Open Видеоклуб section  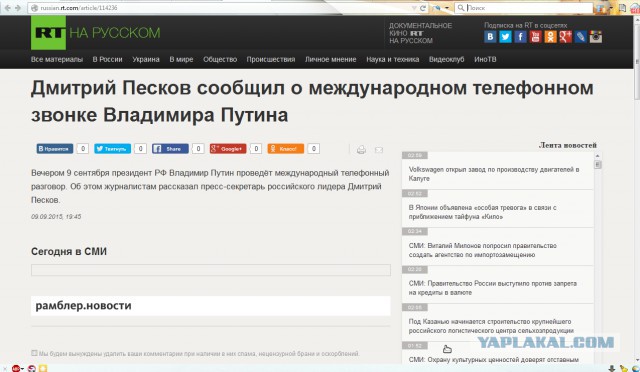coord(447,59)
